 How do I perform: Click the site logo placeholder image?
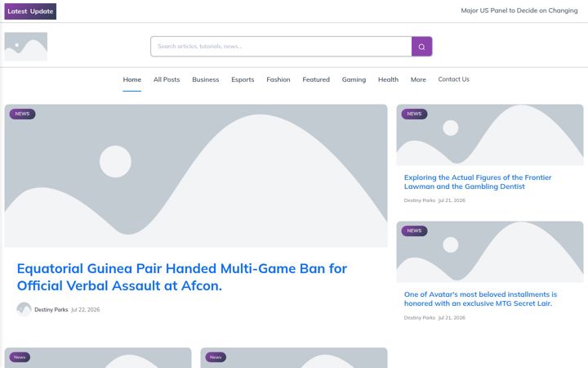[26, 47]
